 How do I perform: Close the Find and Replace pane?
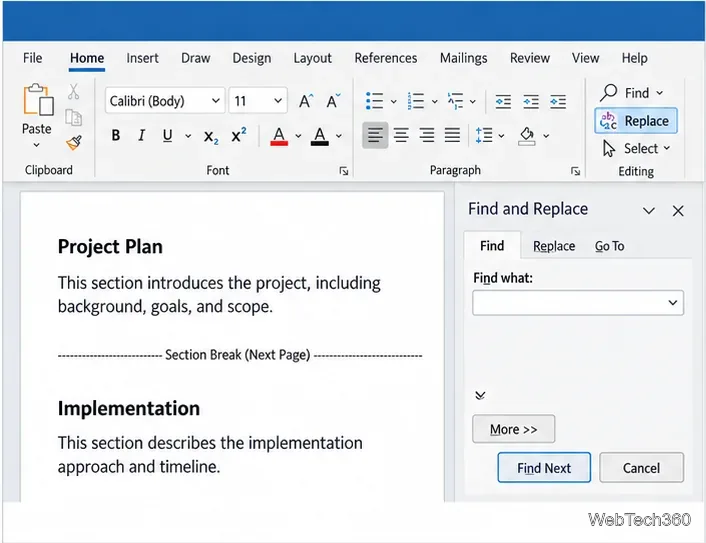[678, 211]
